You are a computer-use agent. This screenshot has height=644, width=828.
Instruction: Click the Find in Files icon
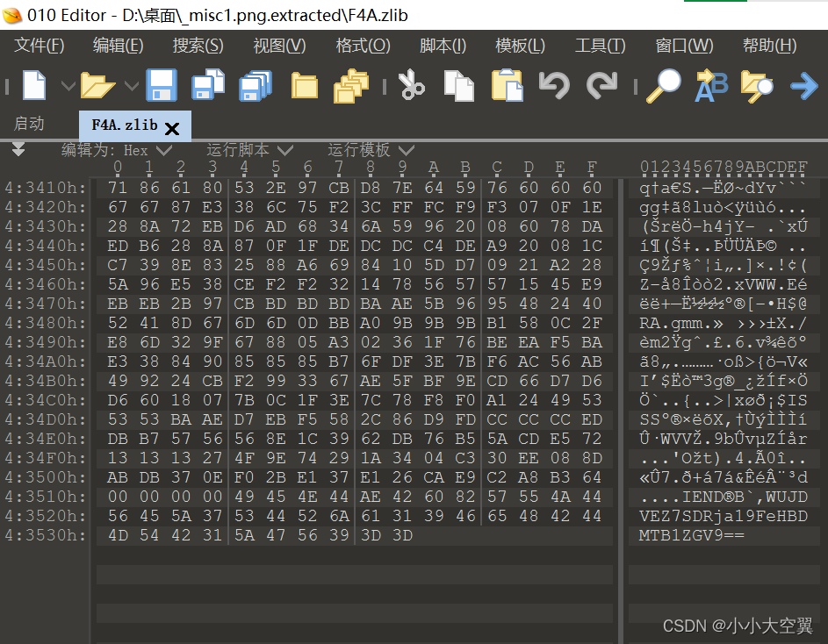tap(757, 86)
